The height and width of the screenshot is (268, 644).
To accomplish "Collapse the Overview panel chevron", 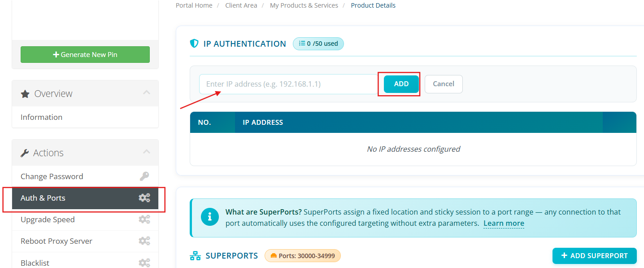I will click(146, 92).
